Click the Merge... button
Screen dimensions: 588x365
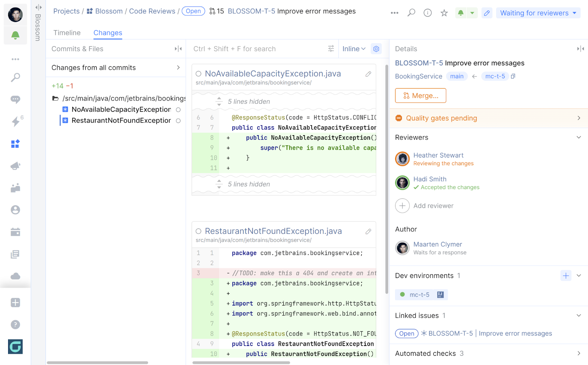(420, 95)
